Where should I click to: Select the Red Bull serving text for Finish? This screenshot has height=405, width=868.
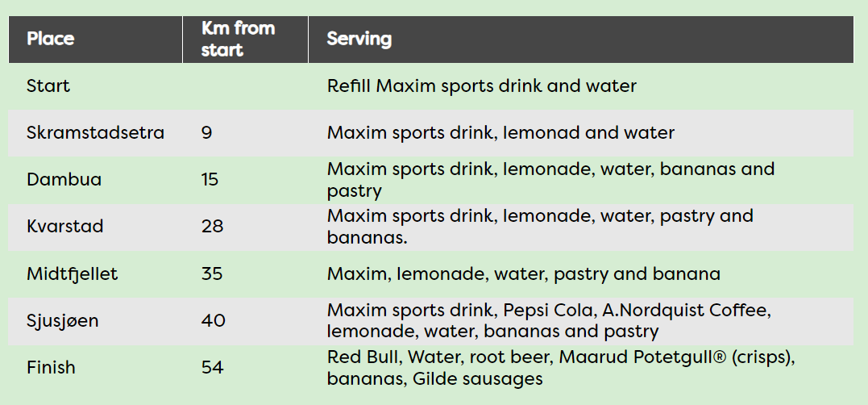tap(363, 357)
